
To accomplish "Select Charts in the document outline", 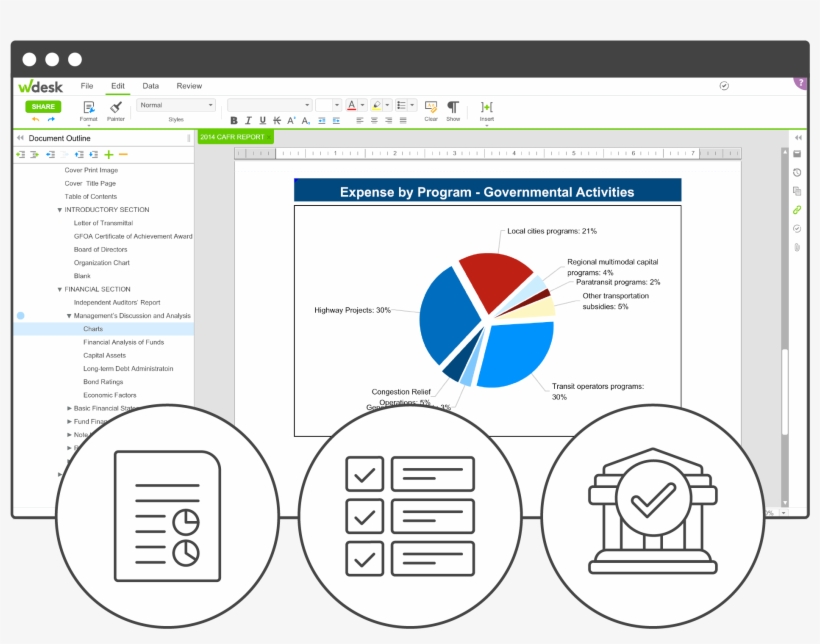I will 93,328.
